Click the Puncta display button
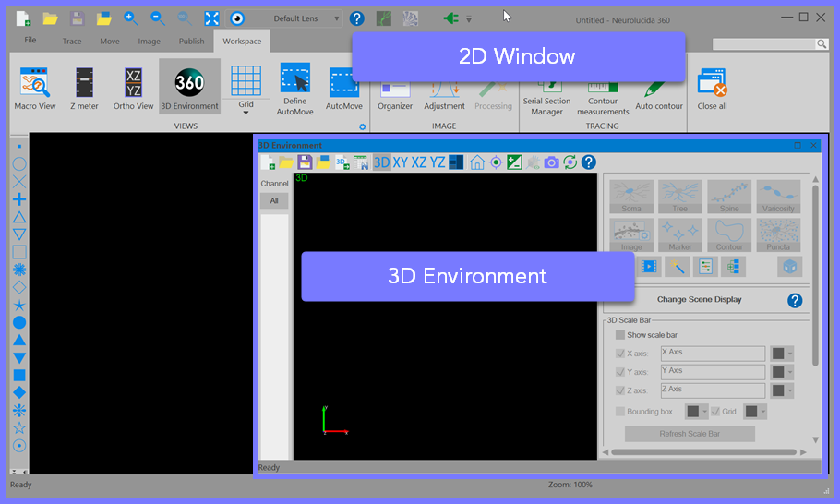This screenshot has width=840, height=504. click(x=778, y=235)
